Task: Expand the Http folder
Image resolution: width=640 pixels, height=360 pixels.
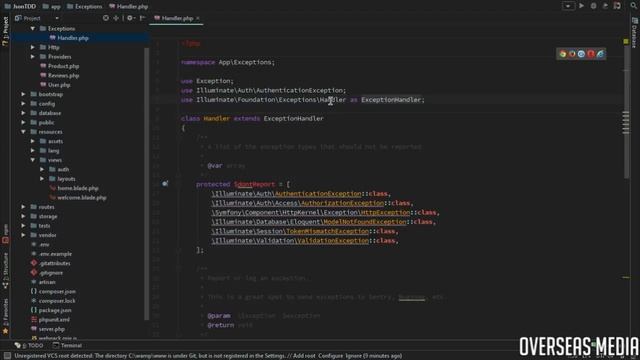Action: 33,47
